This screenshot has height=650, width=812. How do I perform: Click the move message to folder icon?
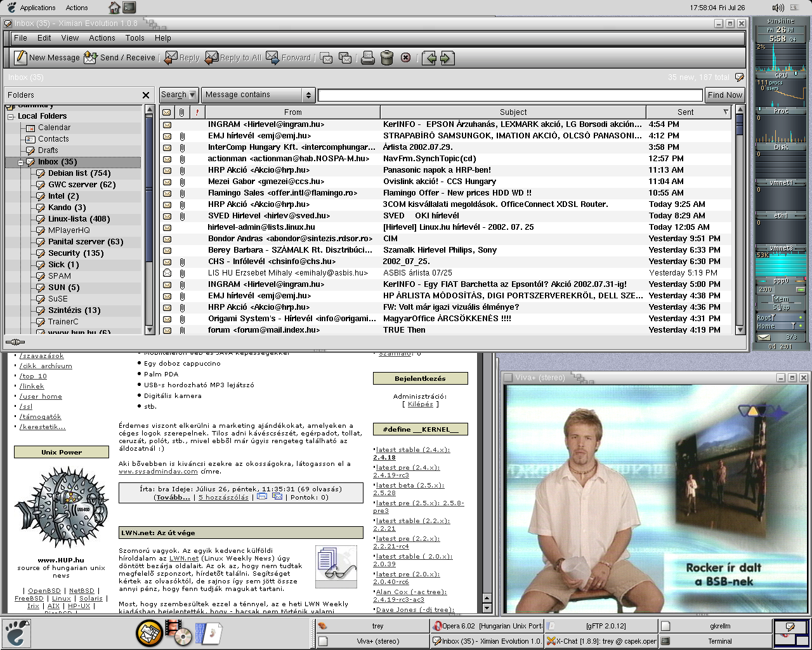pos(327,58)
